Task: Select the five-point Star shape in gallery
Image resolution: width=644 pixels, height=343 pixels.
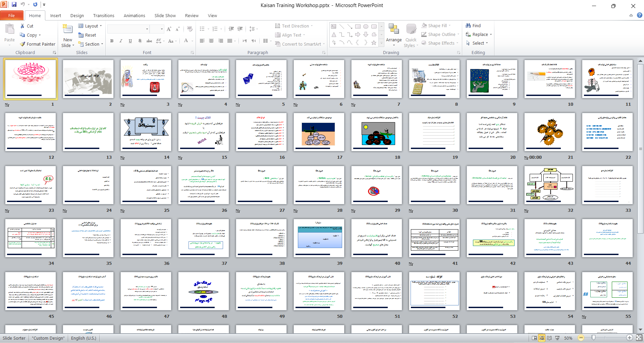Action: click(x=374, y=43)
